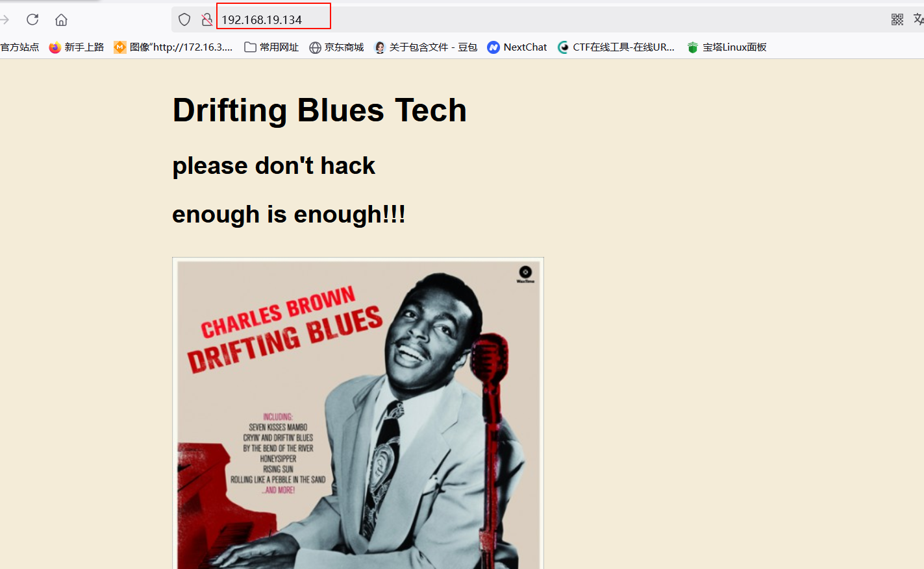Go forward with the arrow button
The height and width of the screenshot is (569, 924).
coord(5,19)
